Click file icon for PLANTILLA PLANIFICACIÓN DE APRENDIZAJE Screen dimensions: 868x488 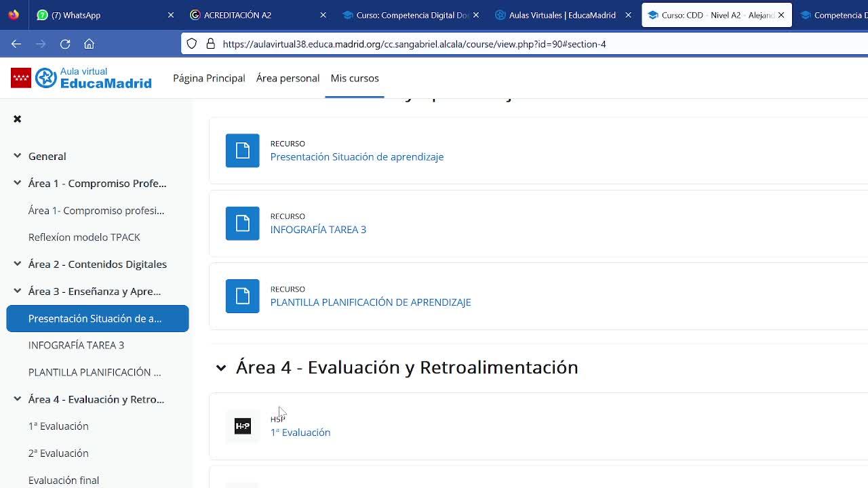pyautogui.click(x=243, y=296)
